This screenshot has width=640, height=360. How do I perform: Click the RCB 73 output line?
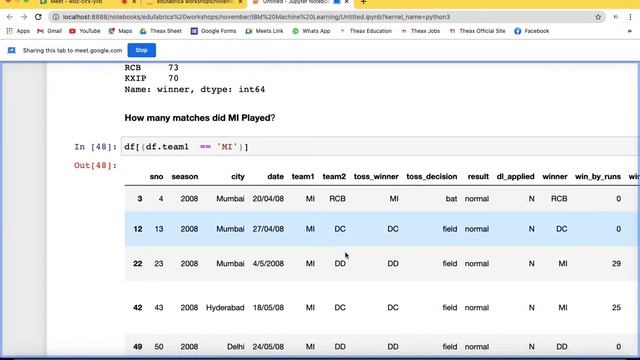tap(151, 68)
